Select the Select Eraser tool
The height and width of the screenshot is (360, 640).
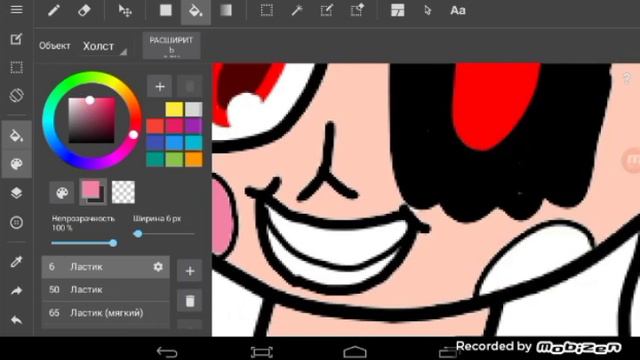tap(357, 10)
